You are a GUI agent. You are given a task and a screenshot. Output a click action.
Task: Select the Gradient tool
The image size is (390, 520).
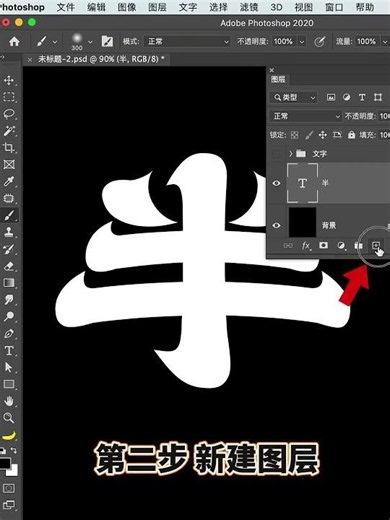coord(9,283)
